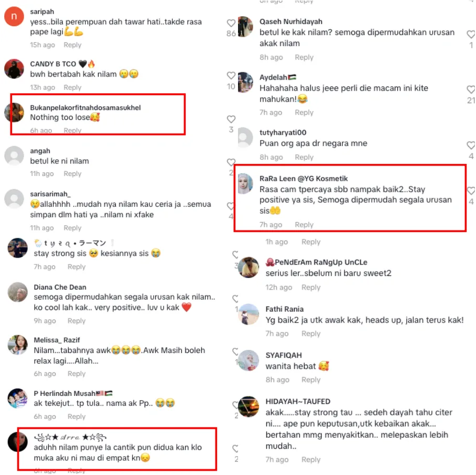Open saripah's orange profile avatar
476x475 pixels.
pos(14,16)
